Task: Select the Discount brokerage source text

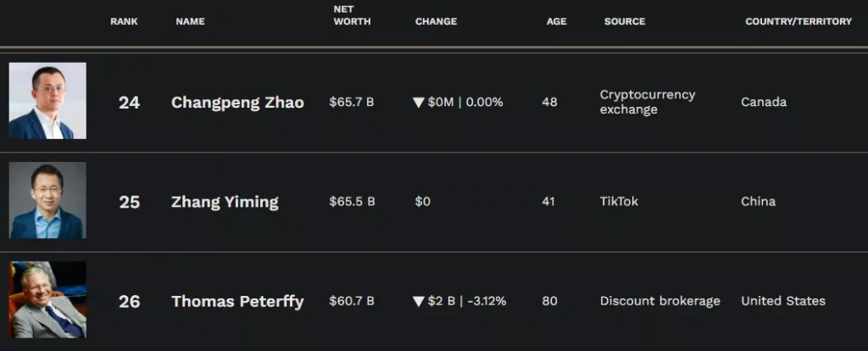Action: 659,301
